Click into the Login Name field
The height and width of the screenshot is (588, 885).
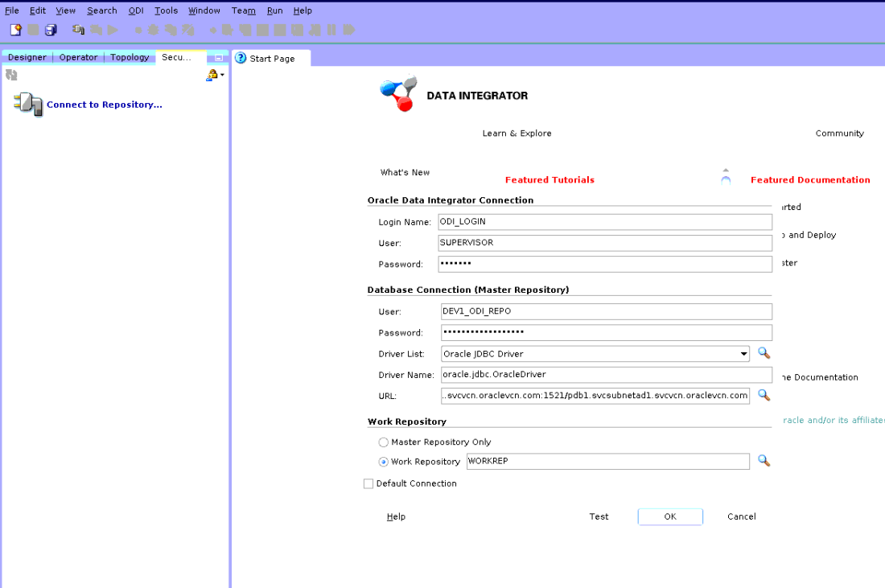[x=603, y=222]
